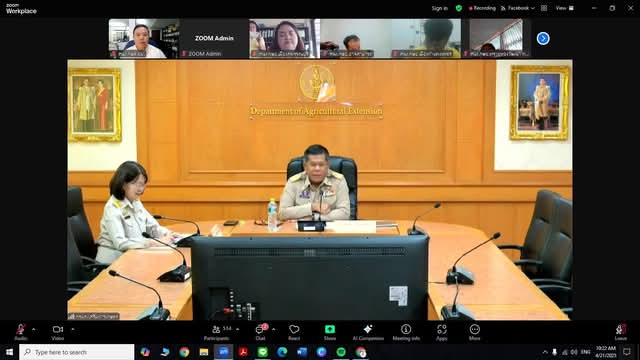Show Meeting info

coord(406,332)
